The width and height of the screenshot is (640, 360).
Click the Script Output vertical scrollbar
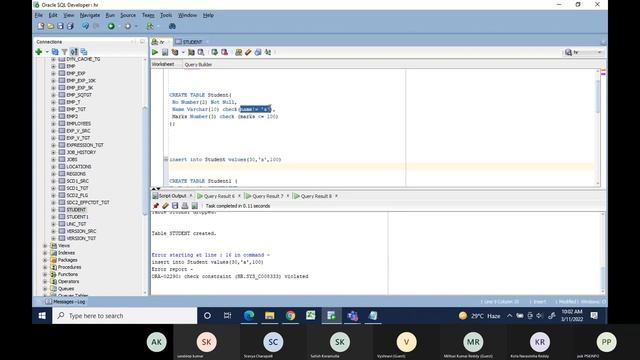[603, 278]
